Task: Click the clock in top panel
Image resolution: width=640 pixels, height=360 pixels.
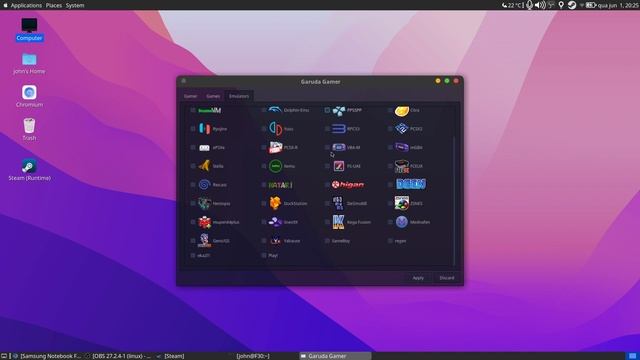Action: tap(618, 5)
